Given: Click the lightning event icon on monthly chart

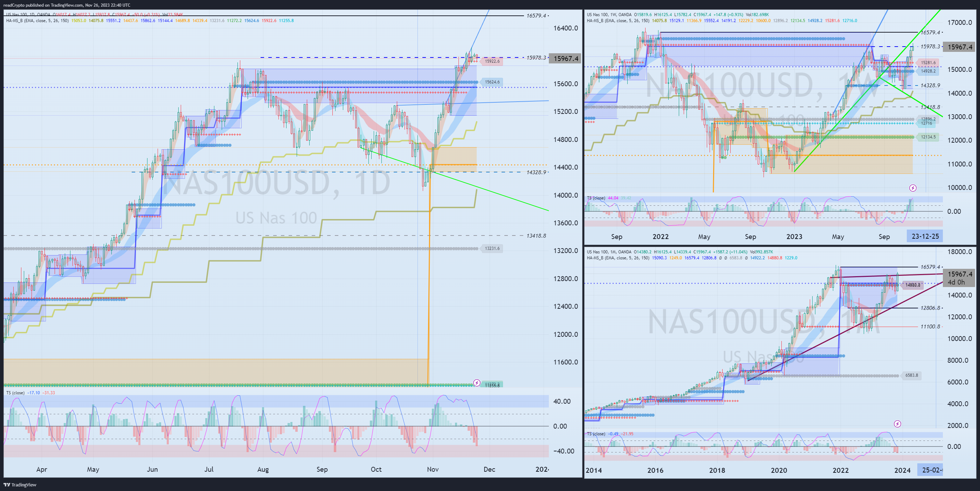Looking at the screenshot, I should point(897,424).
